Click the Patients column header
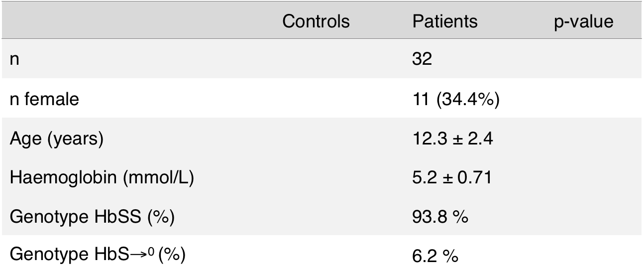Image resolution: width=644 pixels, height=276 pixels. point(444,21)
